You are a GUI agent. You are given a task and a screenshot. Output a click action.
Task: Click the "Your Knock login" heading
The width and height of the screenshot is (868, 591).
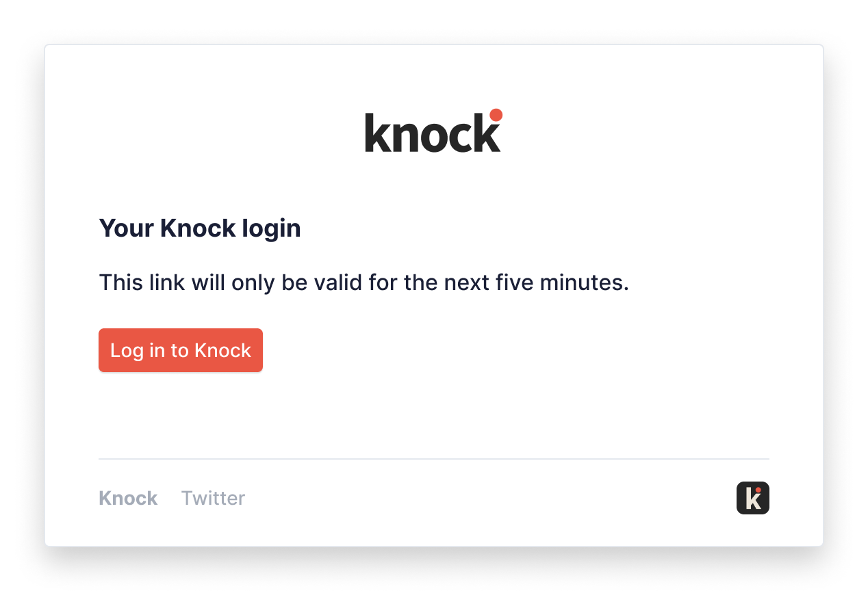click(200, 228)
